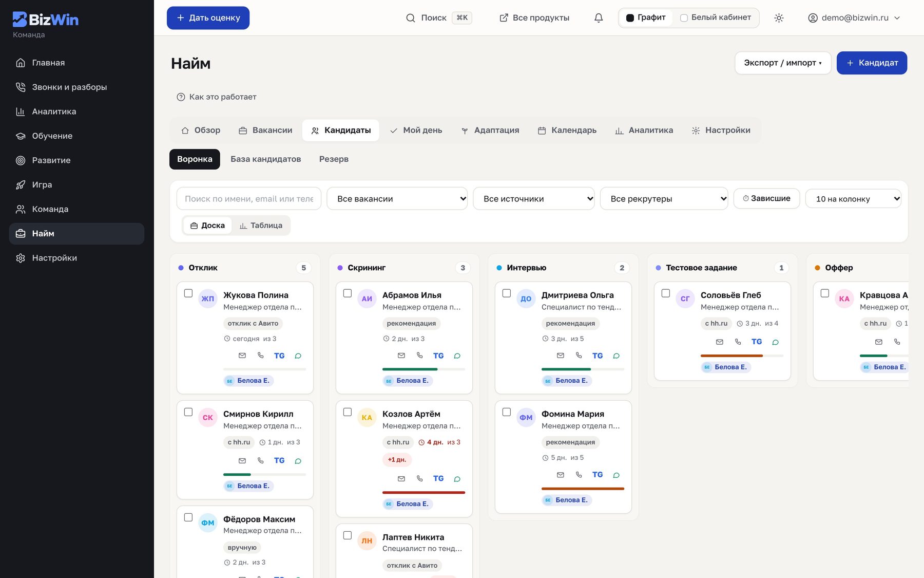Image resolution: width=924 pixels, height=578 pixels.
Task: Filter by Зависшие candidates
Action: tap(766, 198)
